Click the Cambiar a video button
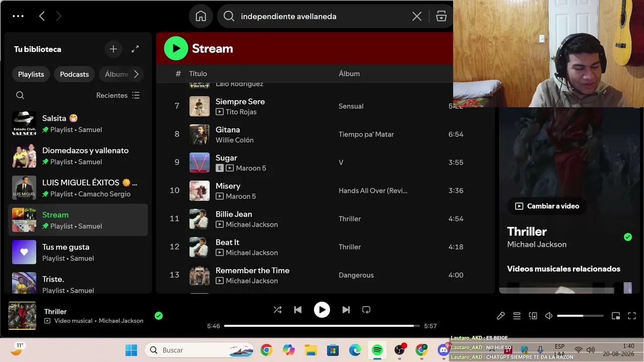Screen dimensions: 644x362 pyautogui.click(x=547, y=206)
